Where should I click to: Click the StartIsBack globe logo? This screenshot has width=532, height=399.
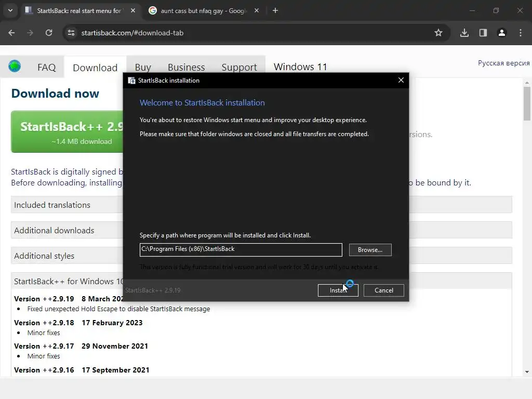point(15,66)
